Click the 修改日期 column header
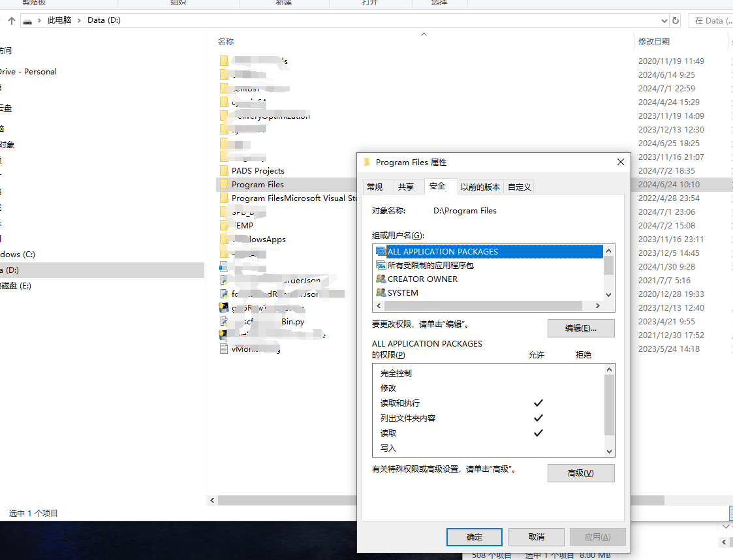 pos(654,42)
